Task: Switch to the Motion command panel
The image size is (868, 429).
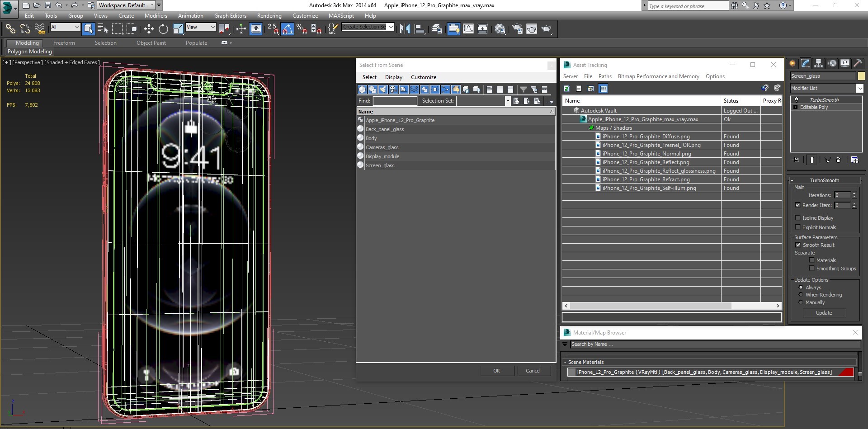Action: 832,63
